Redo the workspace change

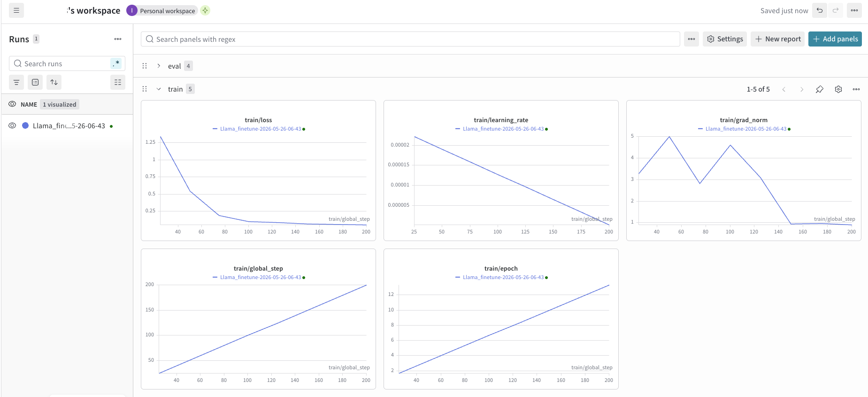coord(836,10)
